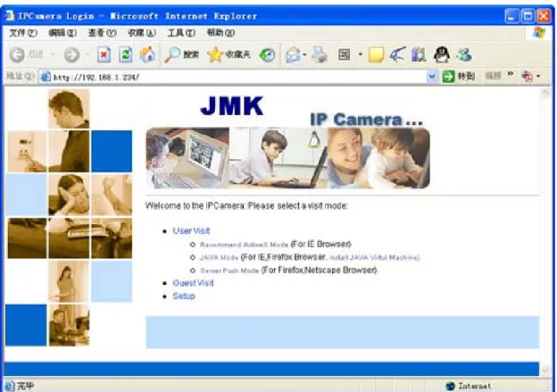The width and height of the screenshot is (557, 392).
Task: Open the Mail envelope icon
Action: point(293,55)
